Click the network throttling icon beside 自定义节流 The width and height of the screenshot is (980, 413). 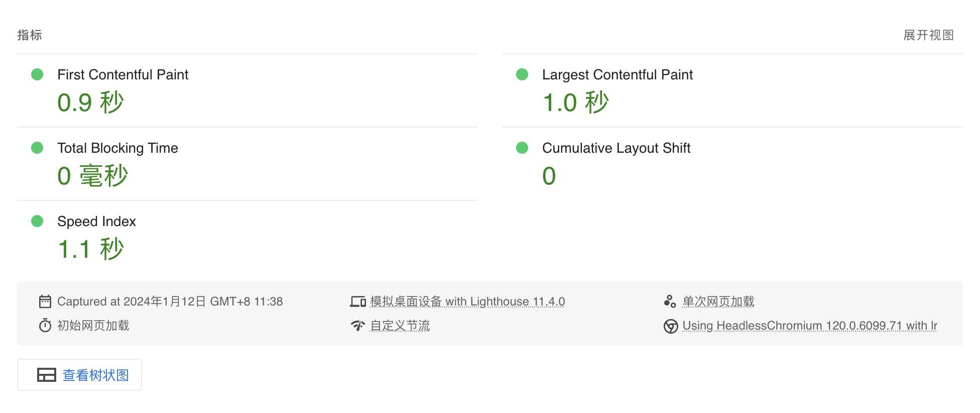click(358, 326)
